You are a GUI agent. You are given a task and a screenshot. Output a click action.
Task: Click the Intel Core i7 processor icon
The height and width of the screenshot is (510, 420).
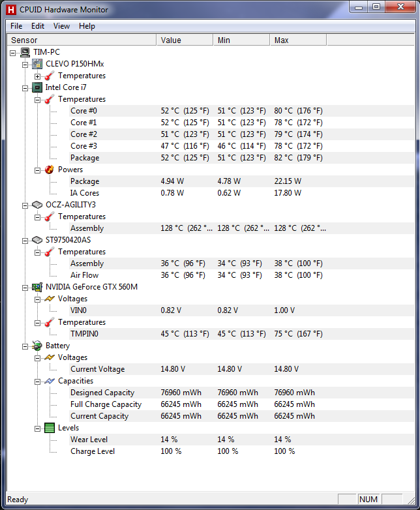click(37, 87)
